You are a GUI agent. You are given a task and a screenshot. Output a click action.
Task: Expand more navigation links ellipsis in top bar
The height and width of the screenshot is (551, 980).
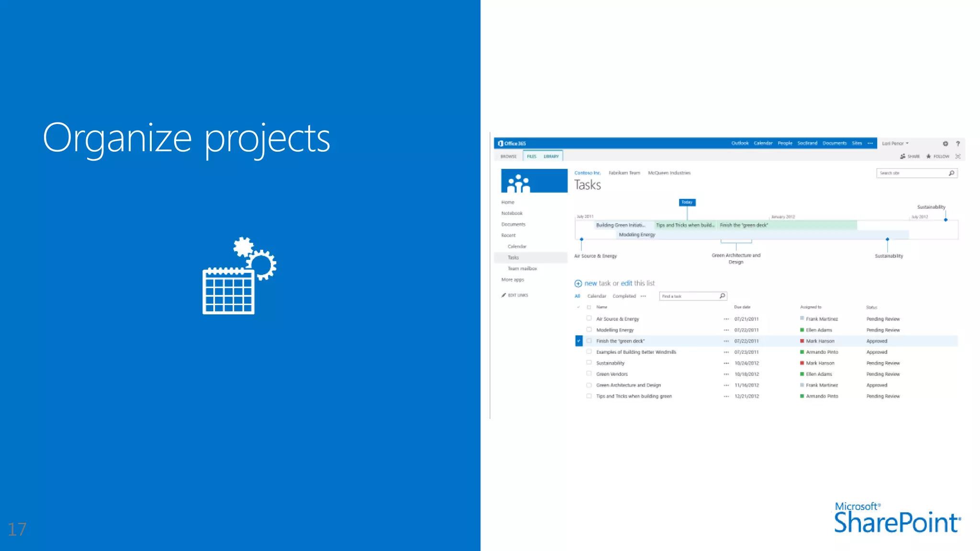tap(870, 143)
